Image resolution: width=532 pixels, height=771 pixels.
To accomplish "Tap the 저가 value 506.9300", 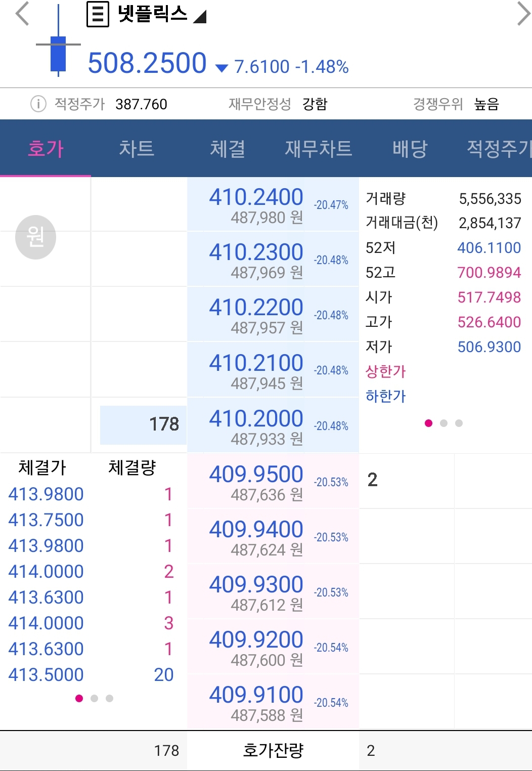I will click(x=489, y=347).
